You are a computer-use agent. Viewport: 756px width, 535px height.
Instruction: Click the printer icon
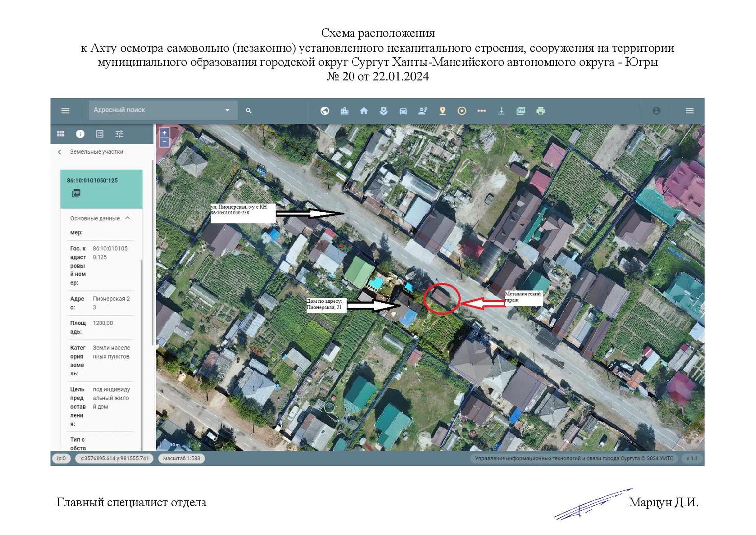(x=541, y=111)
